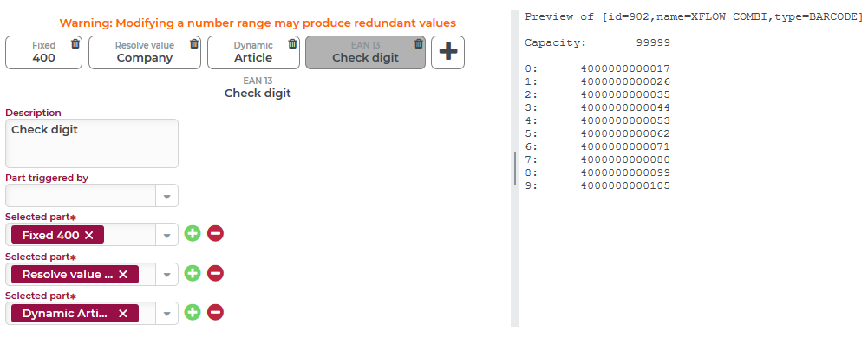868x338 pixels.
Task: Remove Fixed 400 tag with its X
Action: 89,235
